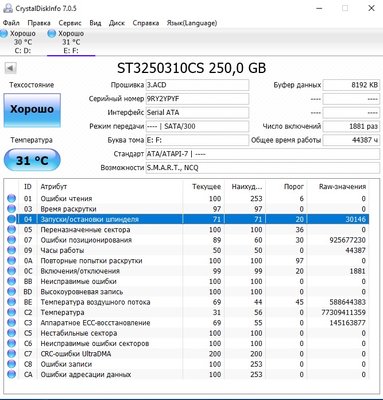Click raw value 588644383
383x400 pixels.
point(348,302)
